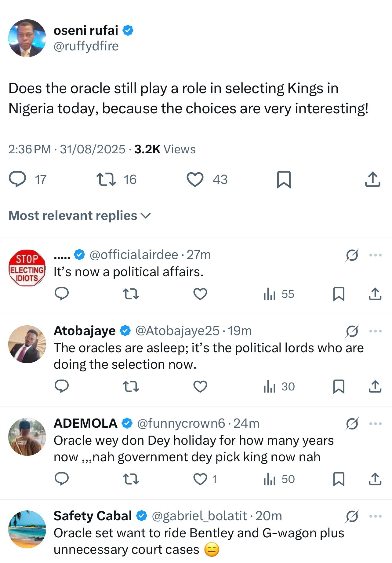Image resolution: width=392 pixels, height=563 pixels.
Task: Like the main tweet with 43 likes
Action: coord(195,179)
